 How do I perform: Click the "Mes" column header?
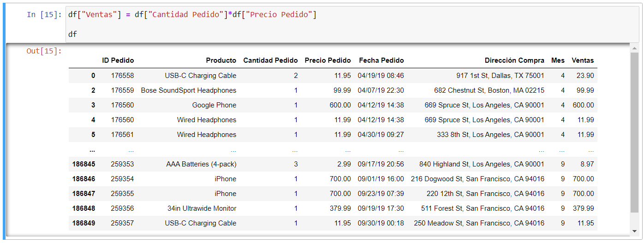558,60
